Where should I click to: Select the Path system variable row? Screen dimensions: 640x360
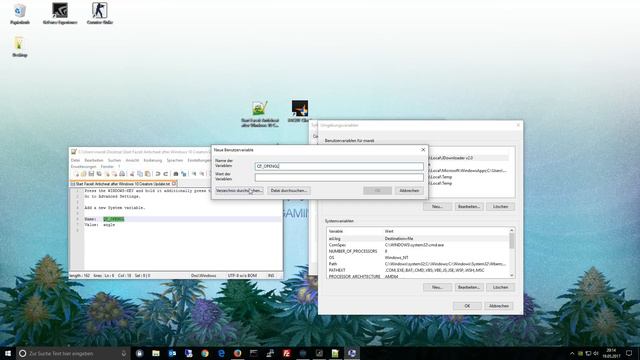pos(417,264)
